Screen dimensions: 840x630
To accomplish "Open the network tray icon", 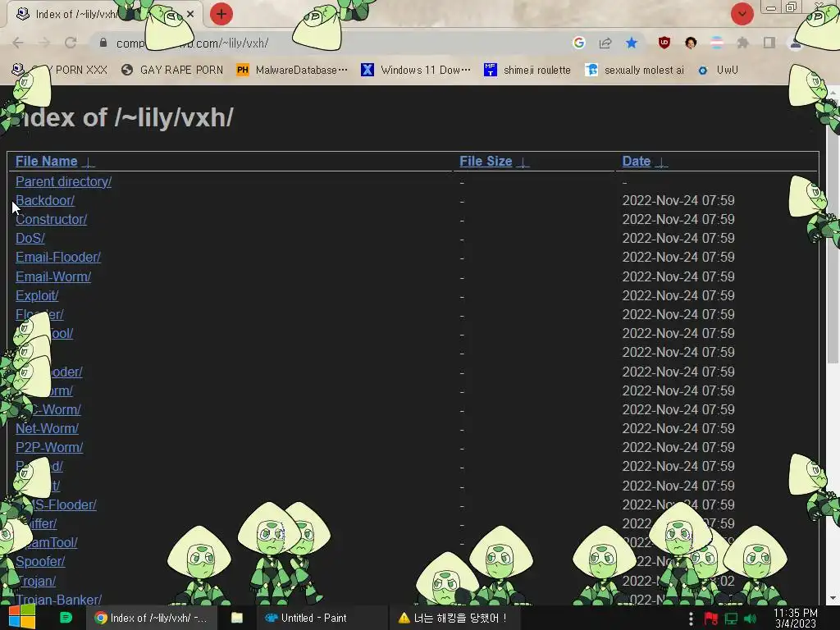I will (x=731, y=619).
